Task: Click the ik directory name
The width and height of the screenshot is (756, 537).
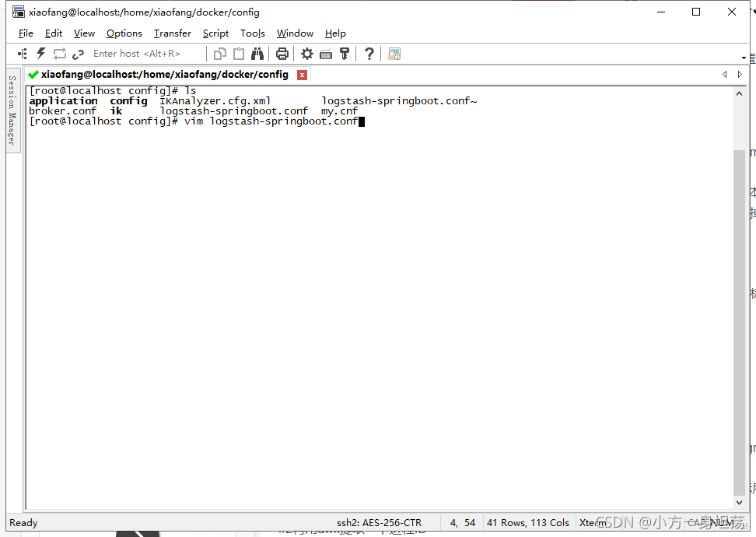Action: tap(116, 111)
